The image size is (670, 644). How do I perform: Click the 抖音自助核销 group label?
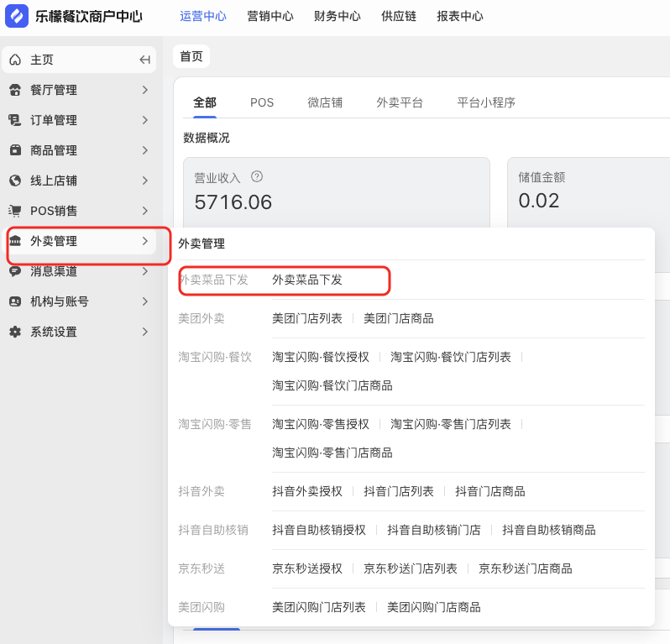pos(212,530)
